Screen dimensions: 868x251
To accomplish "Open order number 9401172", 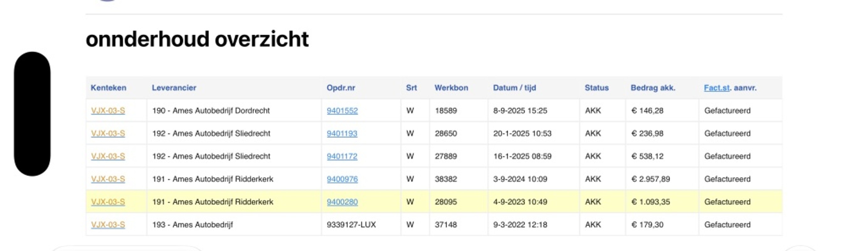I will pos(342,156).
